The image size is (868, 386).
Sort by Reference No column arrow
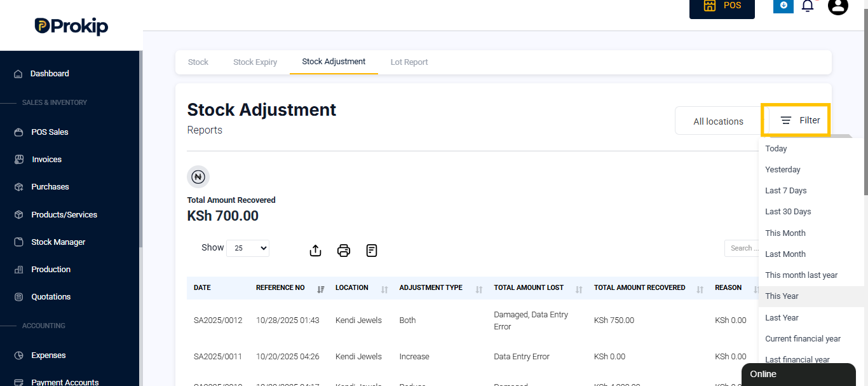click(320, 289)
